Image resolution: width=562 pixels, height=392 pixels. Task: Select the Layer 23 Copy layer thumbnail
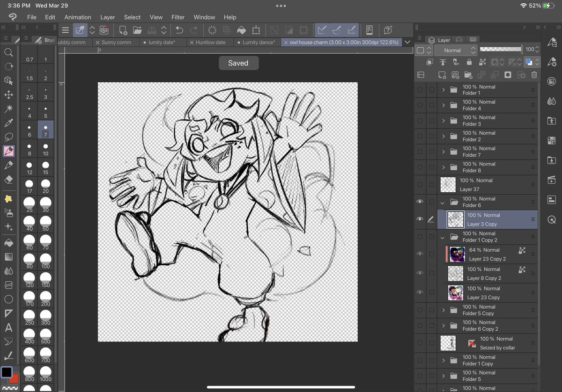455,293
